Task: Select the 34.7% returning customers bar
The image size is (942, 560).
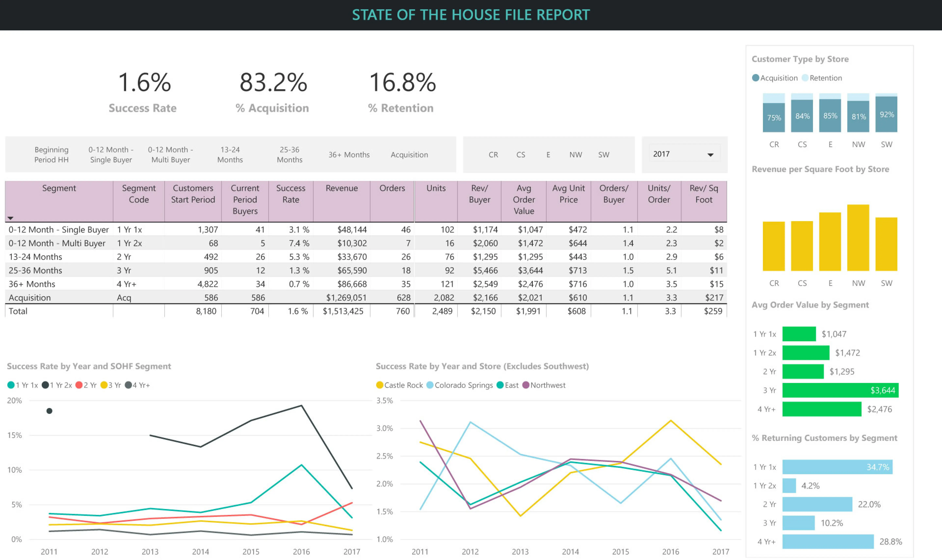Action: coord(837,467)
